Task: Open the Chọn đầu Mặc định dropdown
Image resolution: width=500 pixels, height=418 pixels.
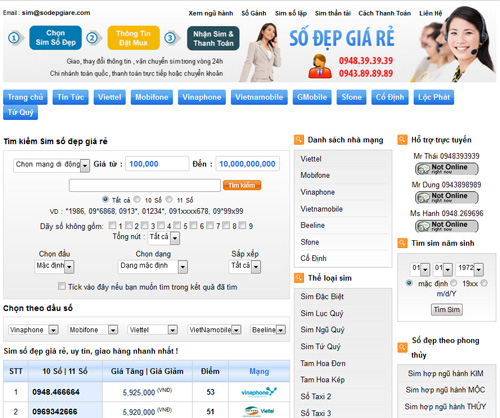Action: [55, 266]
